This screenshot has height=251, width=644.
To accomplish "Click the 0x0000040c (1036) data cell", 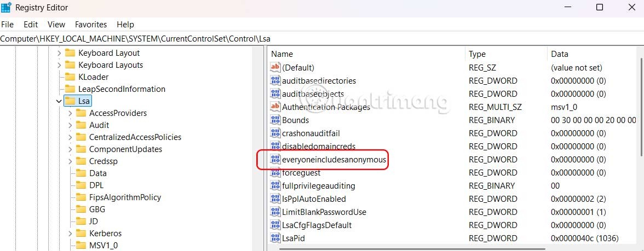I will (x=584, y=238).
